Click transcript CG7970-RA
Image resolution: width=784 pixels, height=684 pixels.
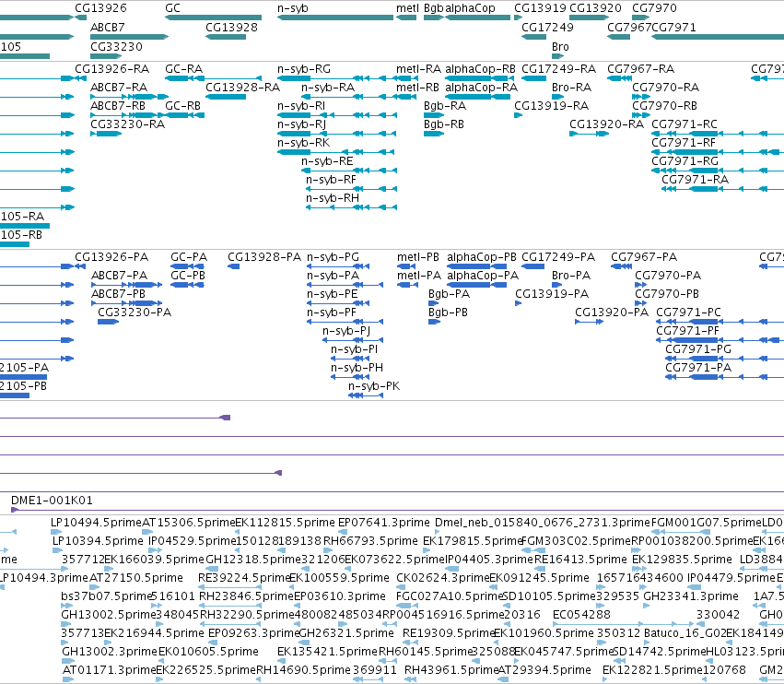pyautogui.click(x=666, y=88)
